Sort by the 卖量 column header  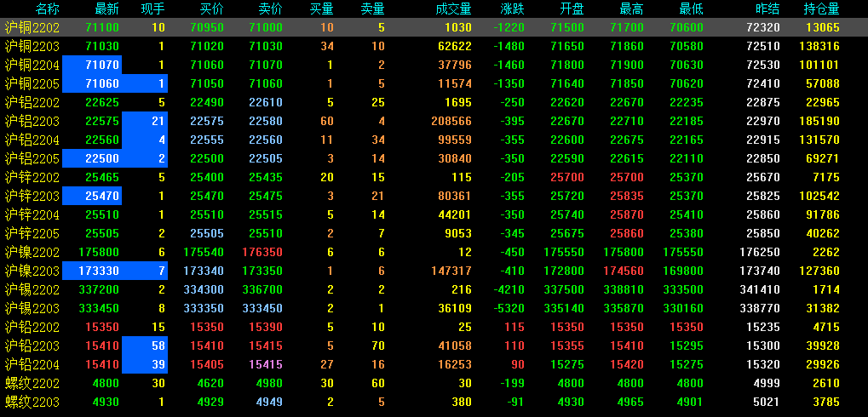pyautogui.click(x=372, y=9)
